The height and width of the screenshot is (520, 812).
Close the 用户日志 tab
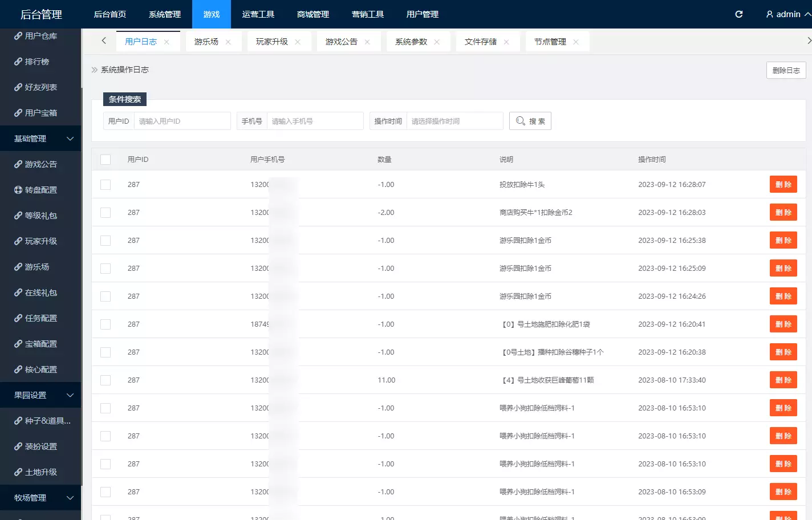tap(167, 42)
